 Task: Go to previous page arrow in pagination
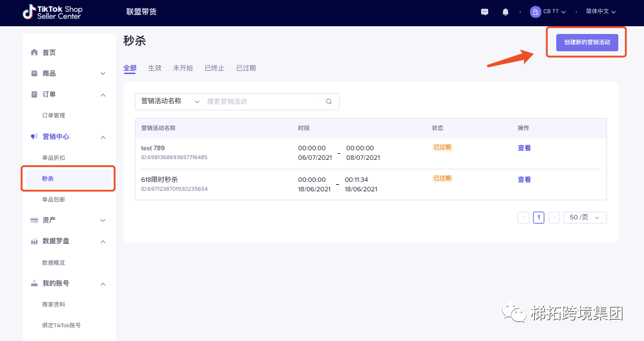[523, 218]
